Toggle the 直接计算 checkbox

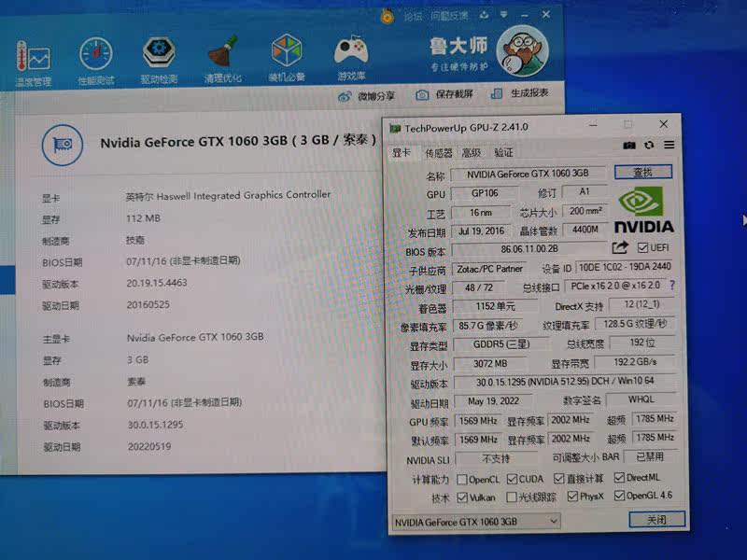point(558,478)
